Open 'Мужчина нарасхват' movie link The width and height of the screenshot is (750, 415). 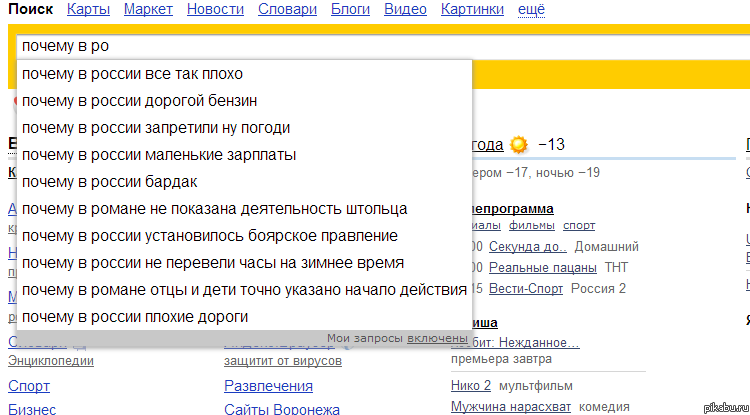click(x=511, y=406)
